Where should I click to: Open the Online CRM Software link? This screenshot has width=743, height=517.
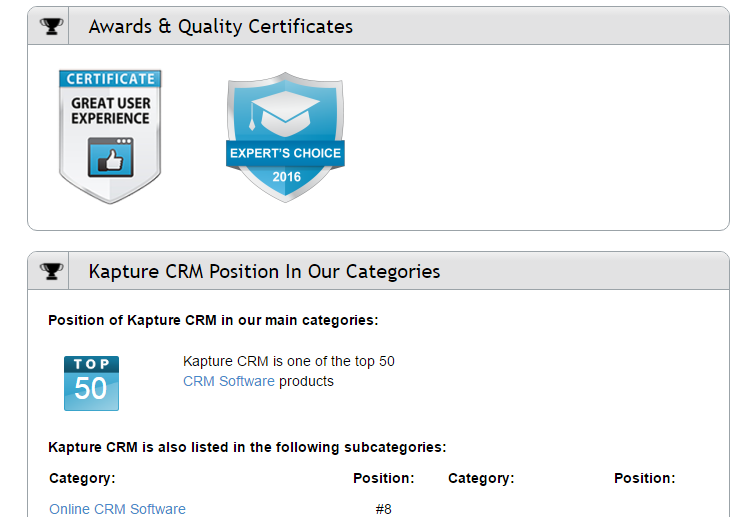pos(118,509)
